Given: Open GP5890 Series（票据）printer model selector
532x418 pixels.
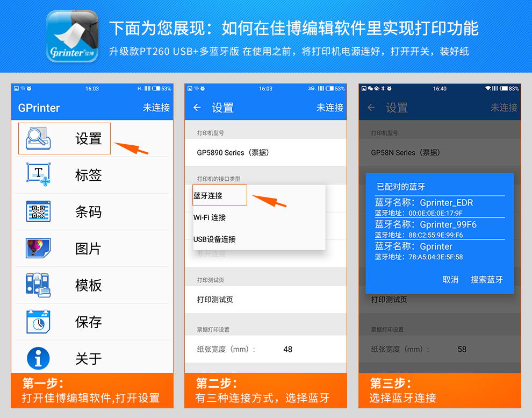Looking at the screenshot, I should click(x=265, y=152).
